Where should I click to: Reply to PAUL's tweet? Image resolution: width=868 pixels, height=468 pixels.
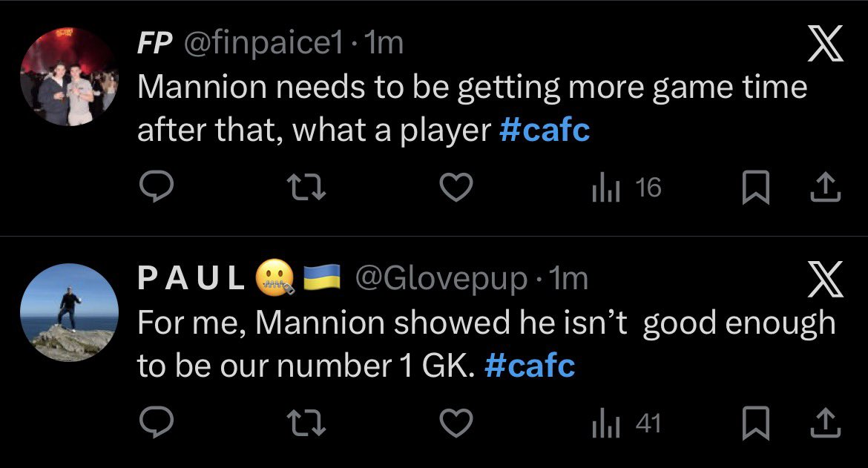point(156,423)
